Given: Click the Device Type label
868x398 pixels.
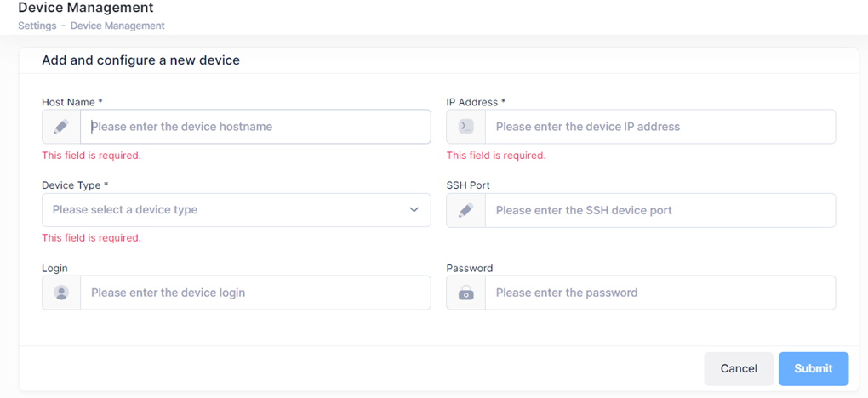Looking at the screenshot, I should pos(75,185).
